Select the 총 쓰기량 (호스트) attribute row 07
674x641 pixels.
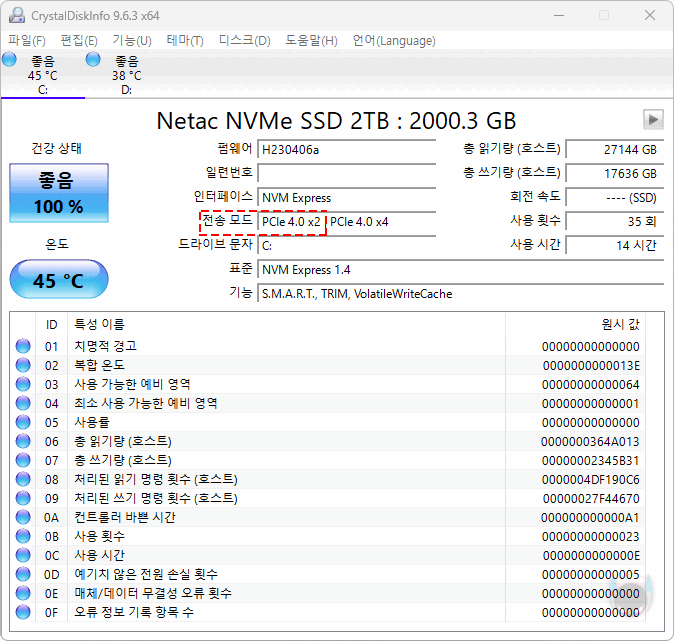coord(328,460)
